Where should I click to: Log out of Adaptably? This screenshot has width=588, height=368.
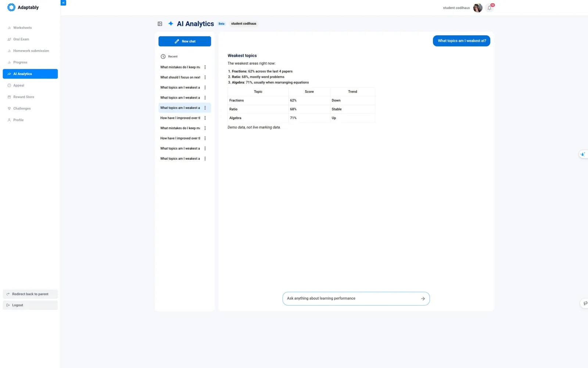click(30, 305)
